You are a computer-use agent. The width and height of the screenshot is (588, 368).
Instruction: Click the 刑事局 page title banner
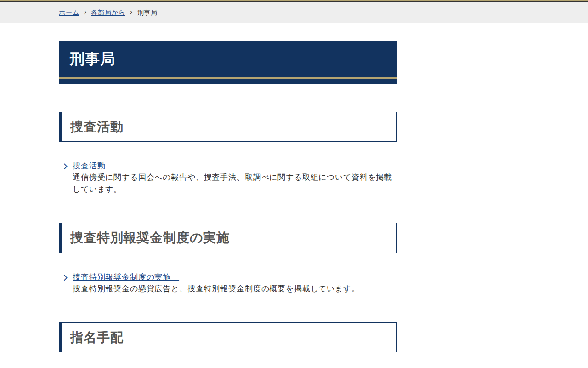[228, 63]
